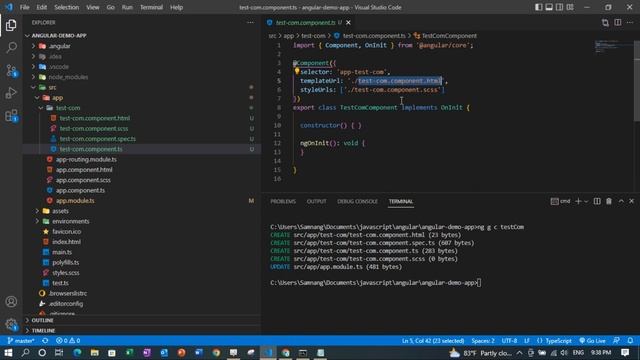Click the lightbulb code action icon
This screenshot has height=360, width=640.
pos(297,71)
